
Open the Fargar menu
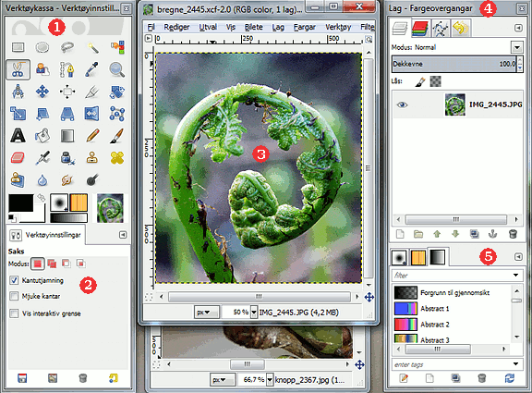point(305,27)
